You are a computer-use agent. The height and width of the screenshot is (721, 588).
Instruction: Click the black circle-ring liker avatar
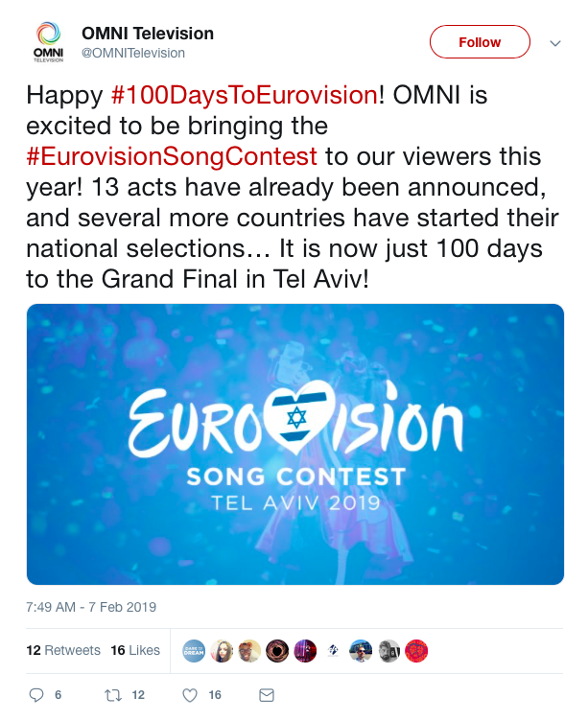click(277, 650)
